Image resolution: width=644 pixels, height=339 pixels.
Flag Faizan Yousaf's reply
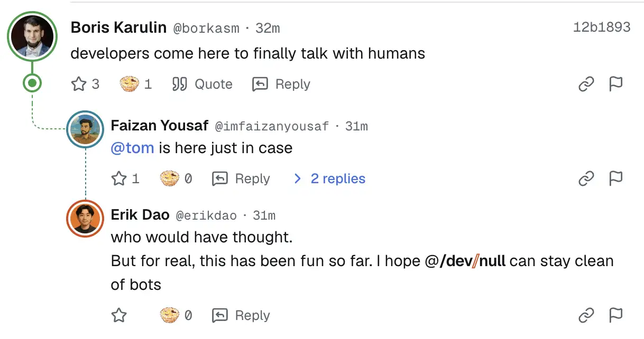point(616,178)
